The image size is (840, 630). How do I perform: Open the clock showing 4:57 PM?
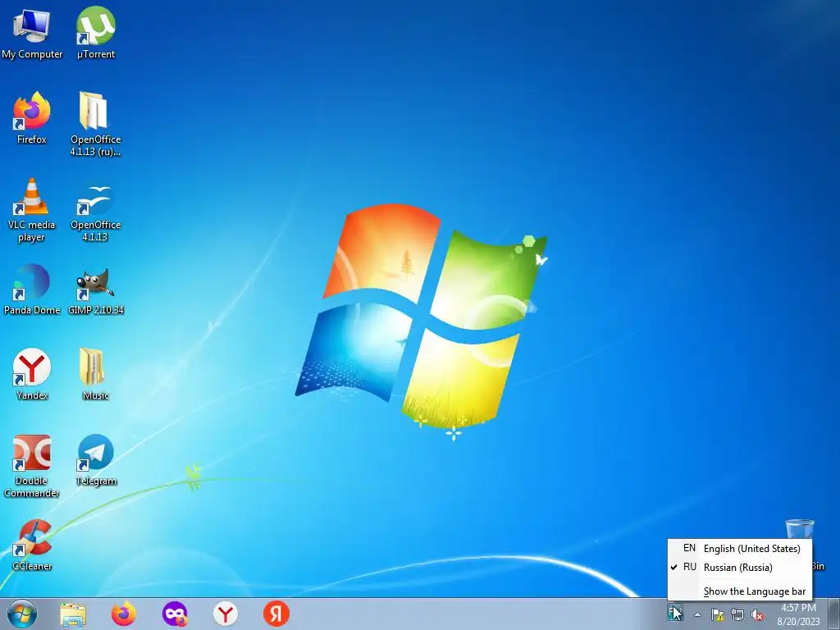coord(798,614)
